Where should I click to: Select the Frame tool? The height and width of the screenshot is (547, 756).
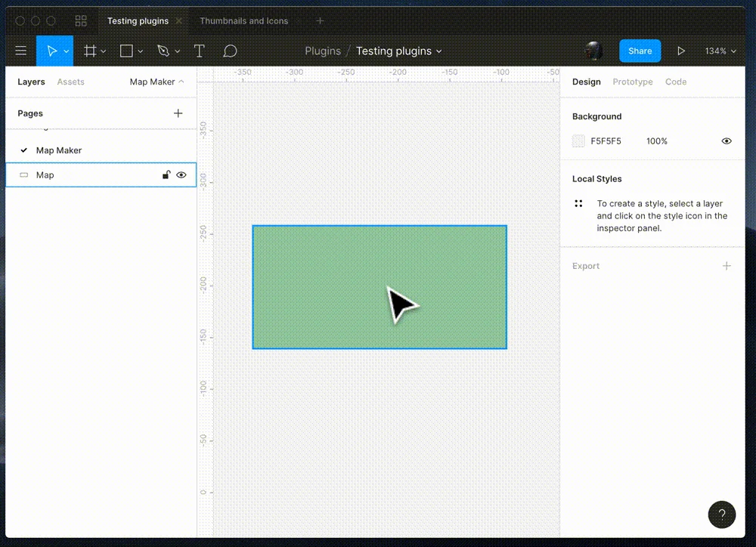(x=89, y=51)
